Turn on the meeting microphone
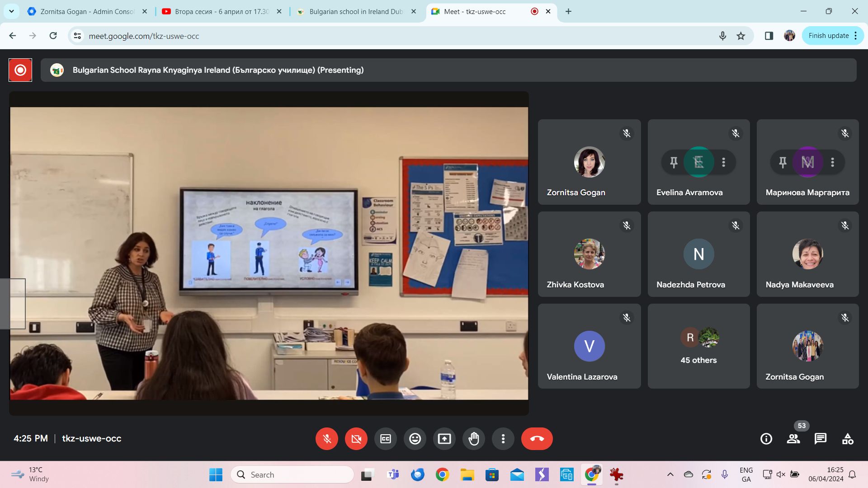 click(327, 439)
